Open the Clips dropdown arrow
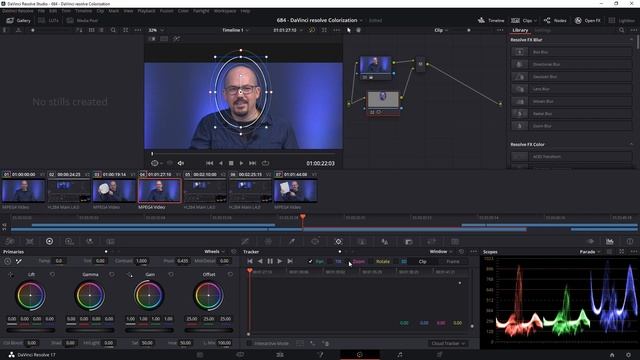 click(535, 20)
